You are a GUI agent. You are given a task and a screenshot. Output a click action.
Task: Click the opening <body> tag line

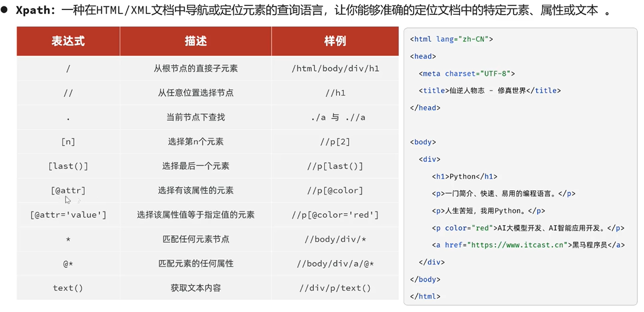tap(423, 142)
